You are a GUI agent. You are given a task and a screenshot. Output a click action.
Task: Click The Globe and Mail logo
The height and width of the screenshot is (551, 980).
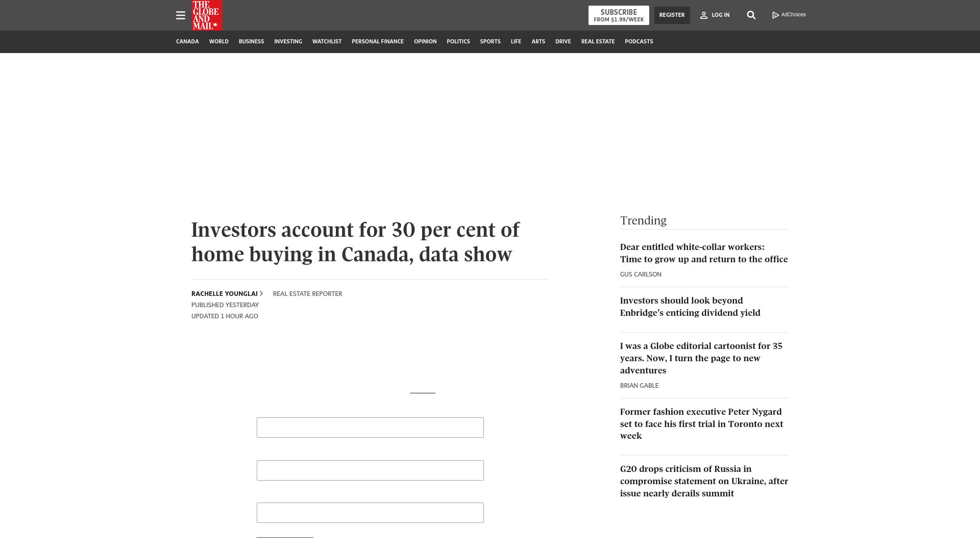point(207,15)
